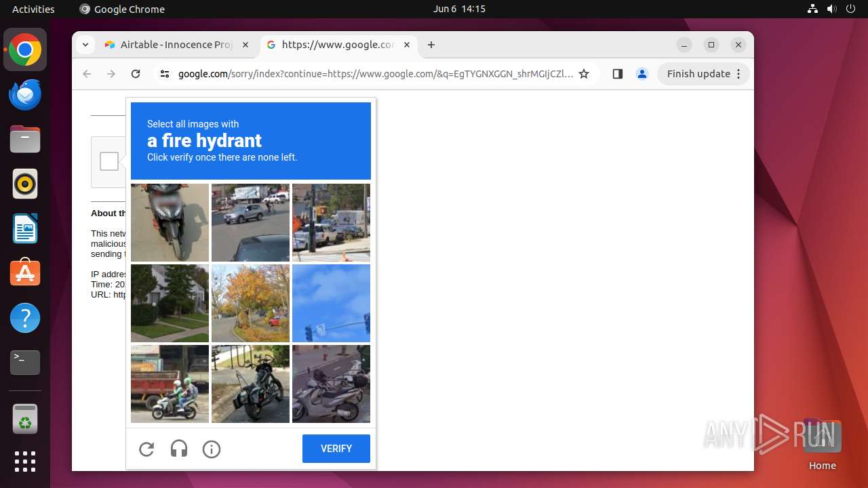Open Chrome side panel
Screen dimensions: 868x488
[617, 74]
